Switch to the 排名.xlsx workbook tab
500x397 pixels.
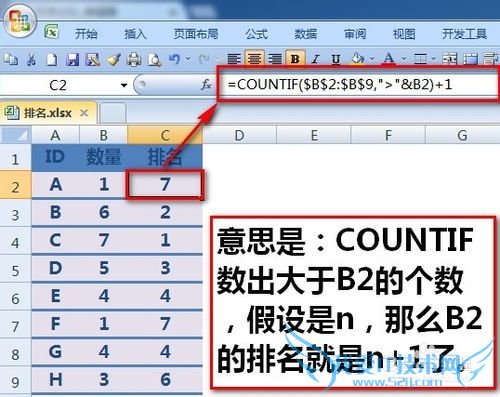point(48,113)
